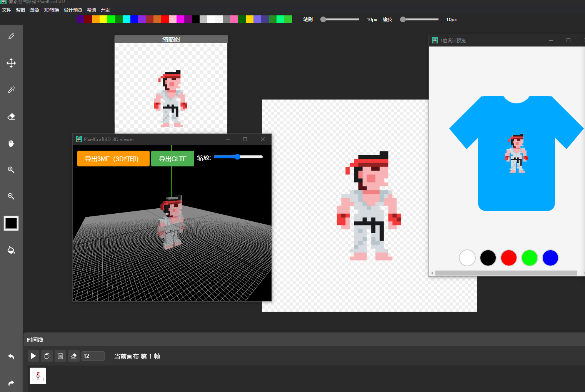The width and height of the screenshot is (585, 392).
Task: Click the 缩放 slider in 3D viewer
Action: click(238, 157)
